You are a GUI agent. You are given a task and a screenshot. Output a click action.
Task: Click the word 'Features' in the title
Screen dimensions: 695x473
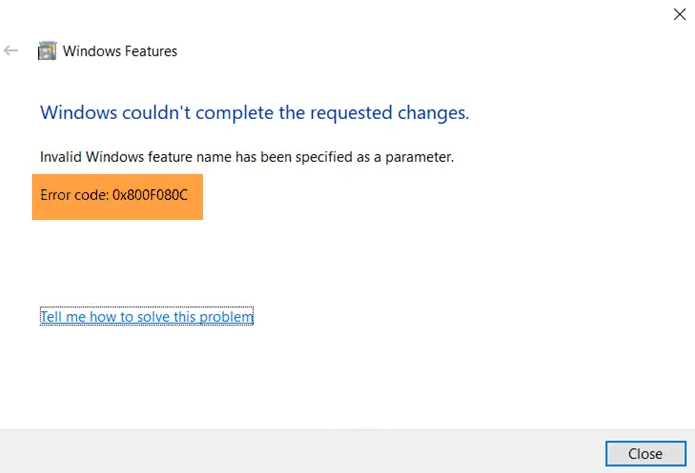(x=151, y=50)
